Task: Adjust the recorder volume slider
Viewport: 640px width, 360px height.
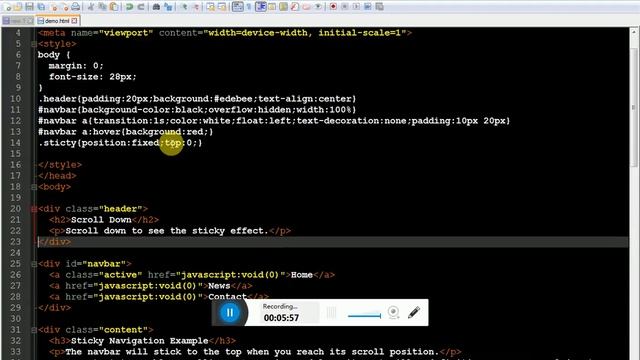Action: 364,316
